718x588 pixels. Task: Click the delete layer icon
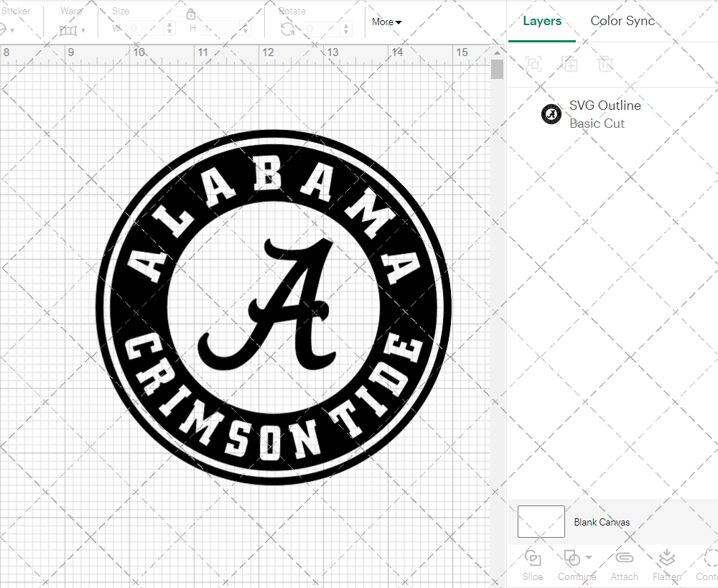coord(605,64)
